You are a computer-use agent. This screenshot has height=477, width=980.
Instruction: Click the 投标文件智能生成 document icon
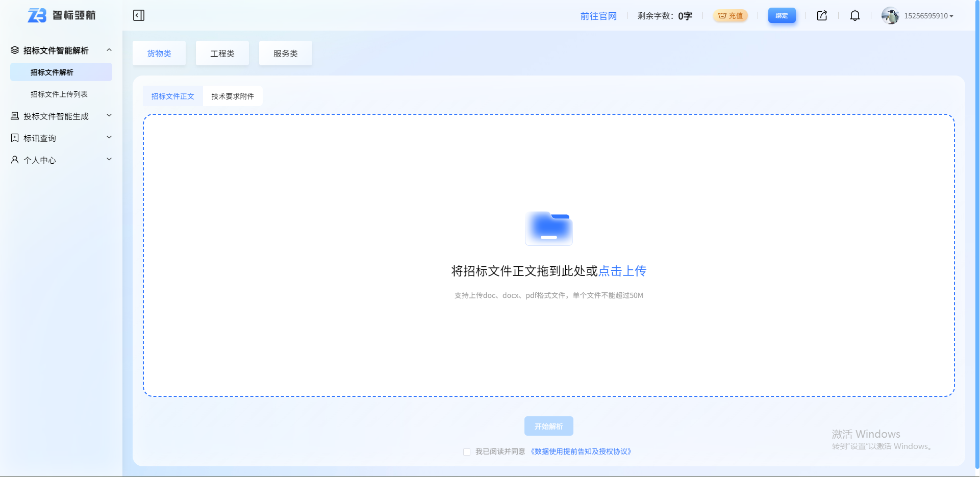(14, 116)
